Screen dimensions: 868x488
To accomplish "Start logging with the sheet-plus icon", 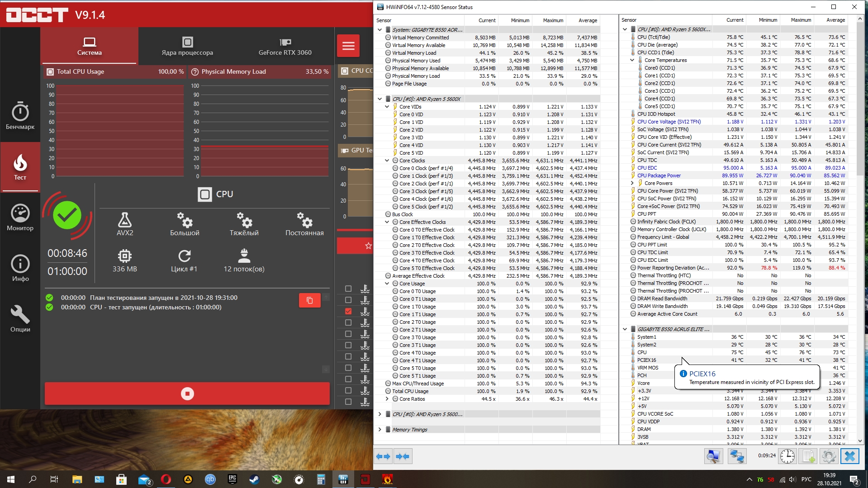I will pyautogui.click(x=808, y=456).
